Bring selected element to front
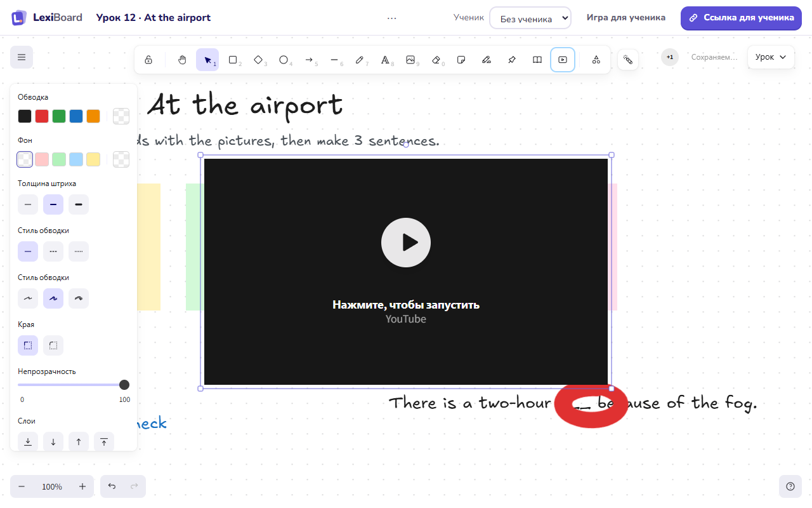Image resolution: width=812 pixels, height=508 pixels. tap(104, 442)
